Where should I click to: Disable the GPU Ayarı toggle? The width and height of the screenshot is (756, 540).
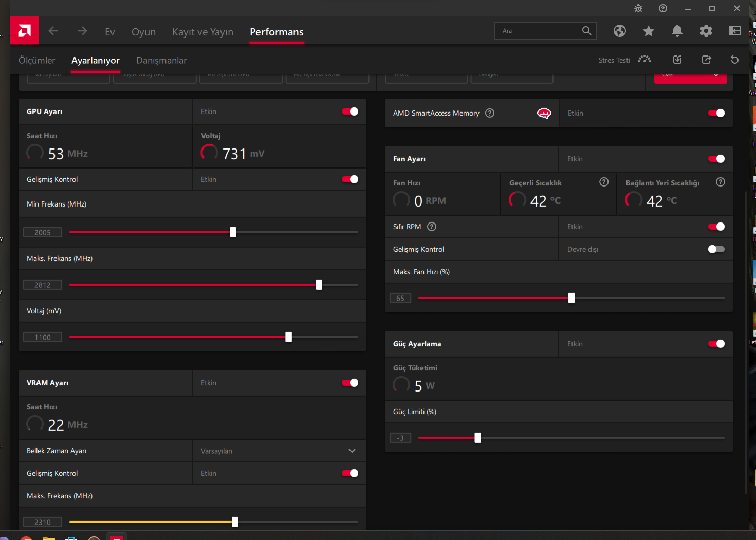(350, 111)
